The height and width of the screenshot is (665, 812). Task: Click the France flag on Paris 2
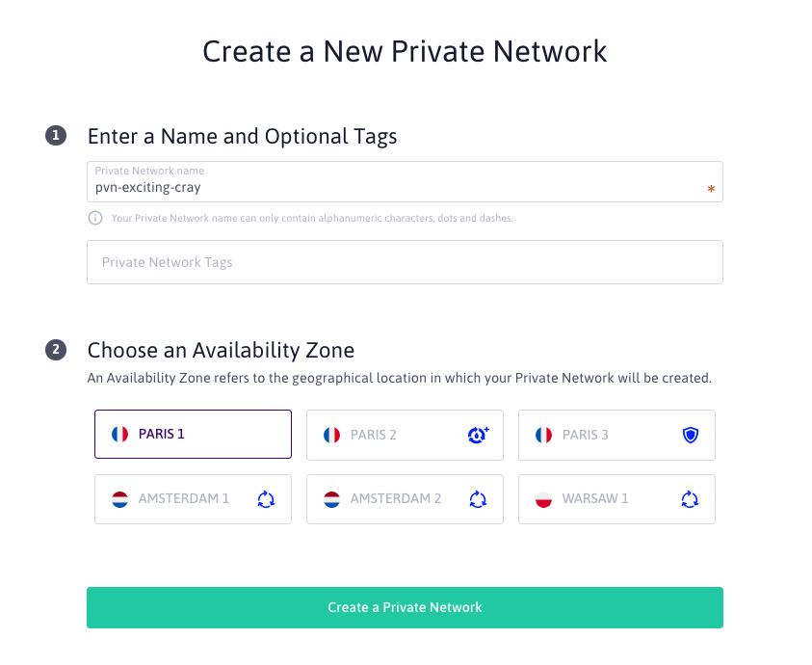pos(332,436)
